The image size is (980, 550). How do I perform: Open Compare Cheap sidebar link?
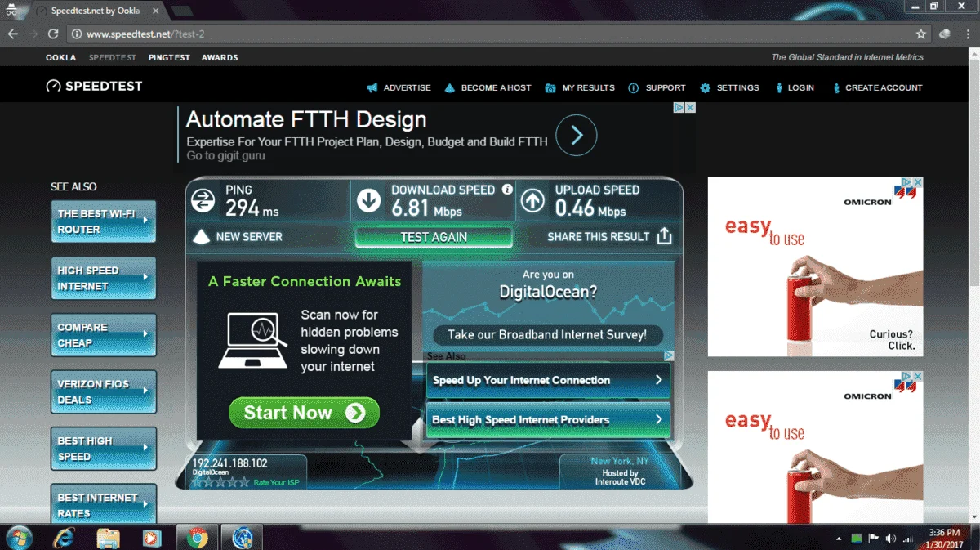coord(103,335)
